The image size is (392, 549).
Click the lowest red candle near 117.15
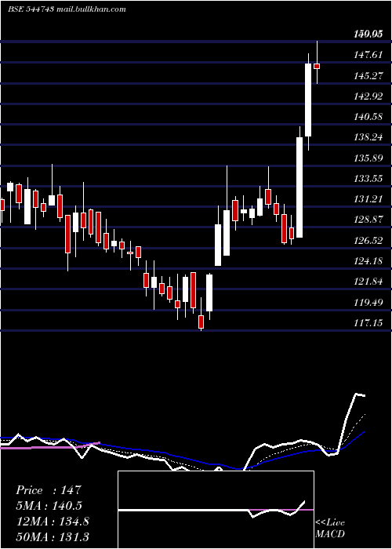point(201,322)
